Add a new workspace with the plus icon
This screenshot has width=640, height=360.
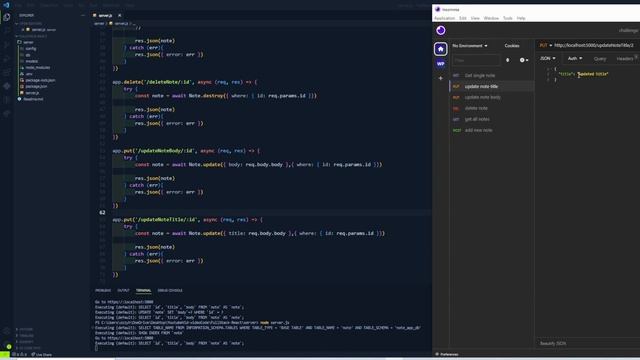(440, 78)
